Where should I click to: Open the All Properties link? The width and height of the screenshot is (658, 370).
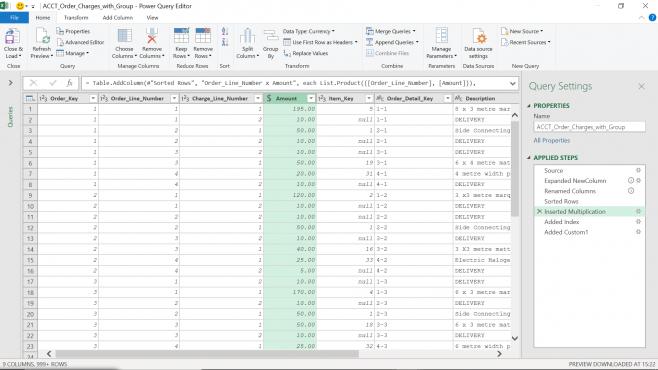click(551, 141)
